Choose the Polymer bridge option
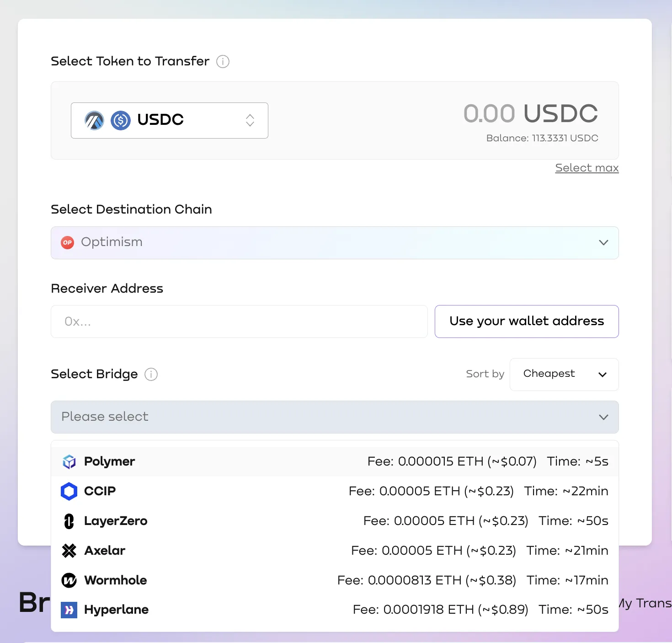 (x=335, y=461)
